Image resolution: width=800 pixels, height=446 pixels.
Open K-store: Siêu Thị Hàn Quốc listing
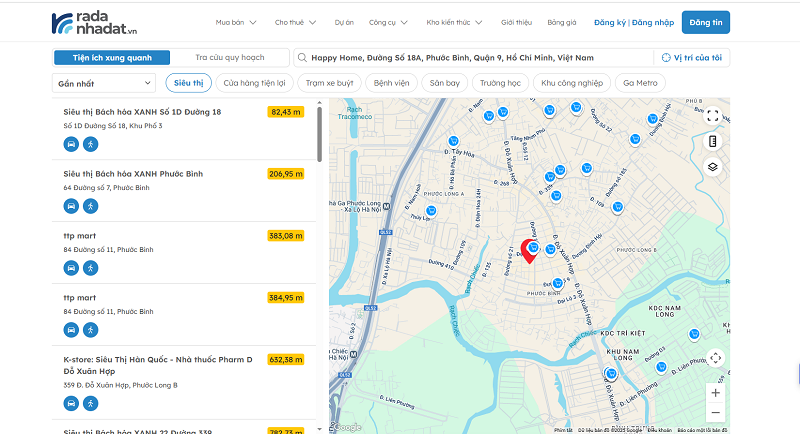[158, 365]
